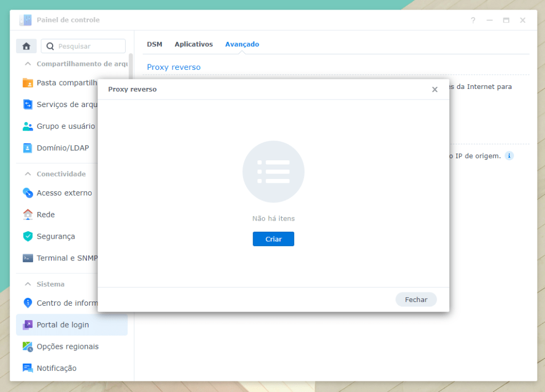Open Pasta compartilhada folder icon

tap(28, 83)
